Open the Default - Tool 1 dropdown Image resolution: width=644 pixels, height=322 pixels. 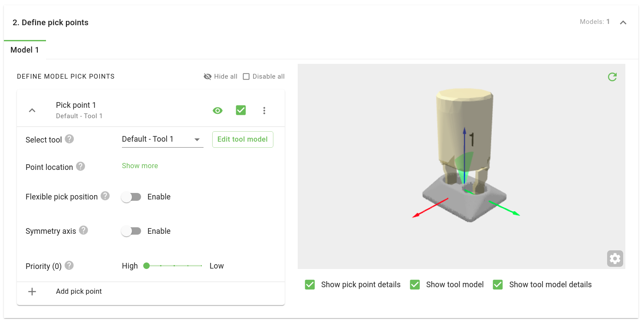point(162,139)
